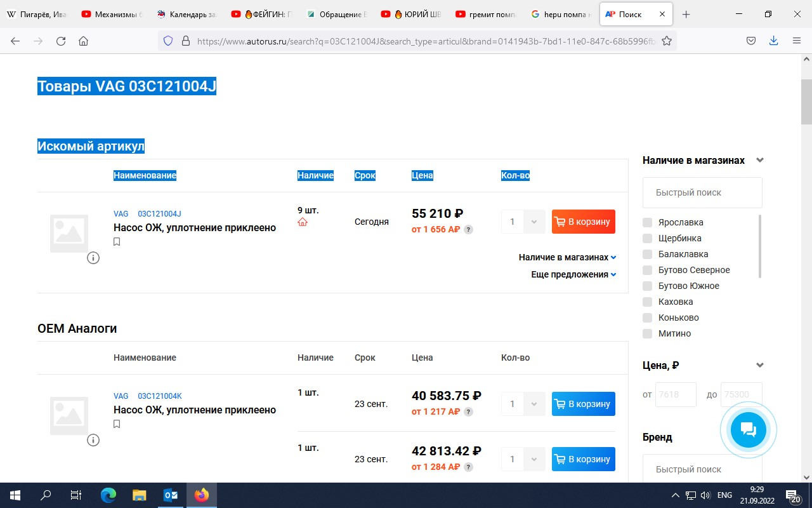Add 40 583.75 ₽ item В корзину

pyautogui.click(x=584, y=404)
